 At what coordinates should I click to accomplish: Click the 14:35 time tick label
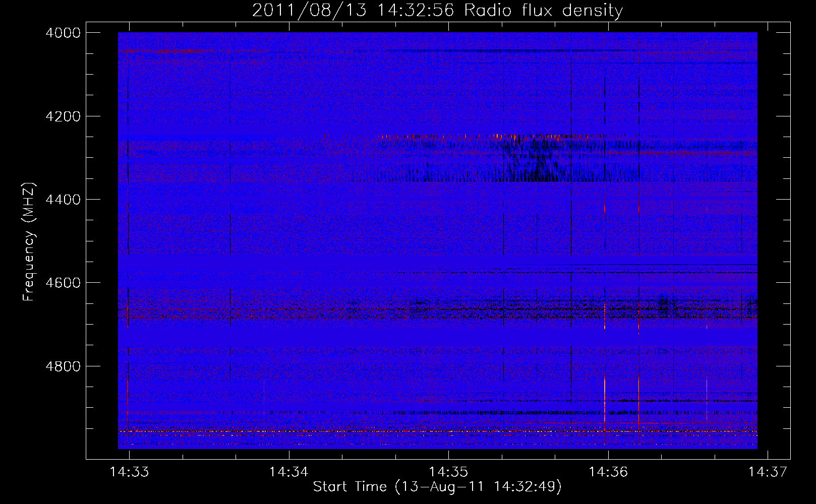[448, 472]
